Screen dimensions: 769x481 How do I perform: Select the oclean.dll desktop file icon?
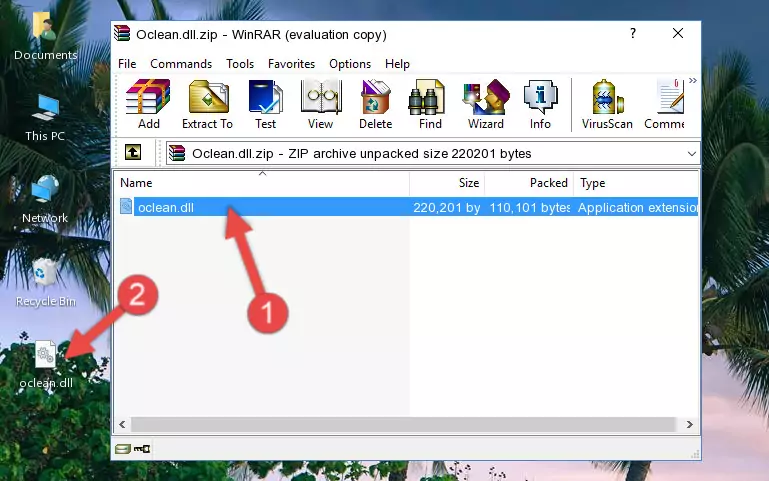(x=46, y=365)
